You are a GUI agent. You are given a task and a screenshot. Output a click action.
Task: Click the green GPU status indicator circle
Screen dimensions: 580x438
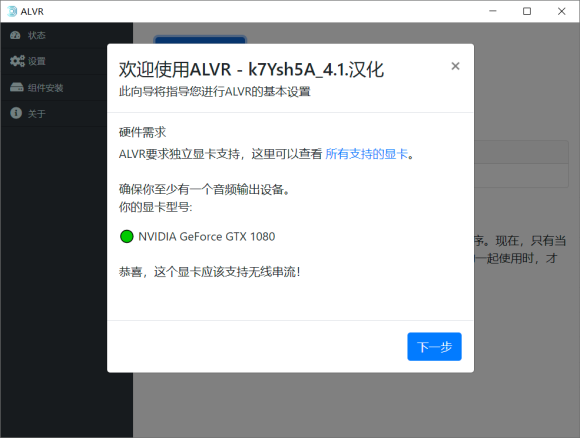[127, 236]
